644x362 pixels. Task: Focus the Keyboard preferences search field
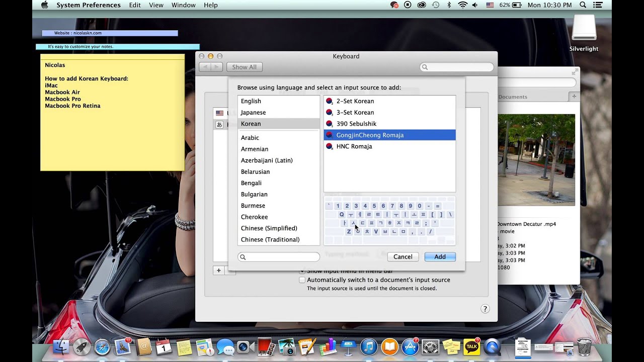click(x=457, y=67)
